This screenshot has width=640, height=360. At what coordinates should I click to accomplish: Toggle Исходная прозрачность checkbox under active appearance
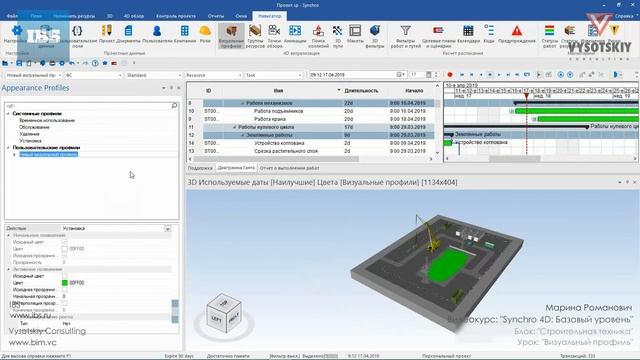point(64,289)
